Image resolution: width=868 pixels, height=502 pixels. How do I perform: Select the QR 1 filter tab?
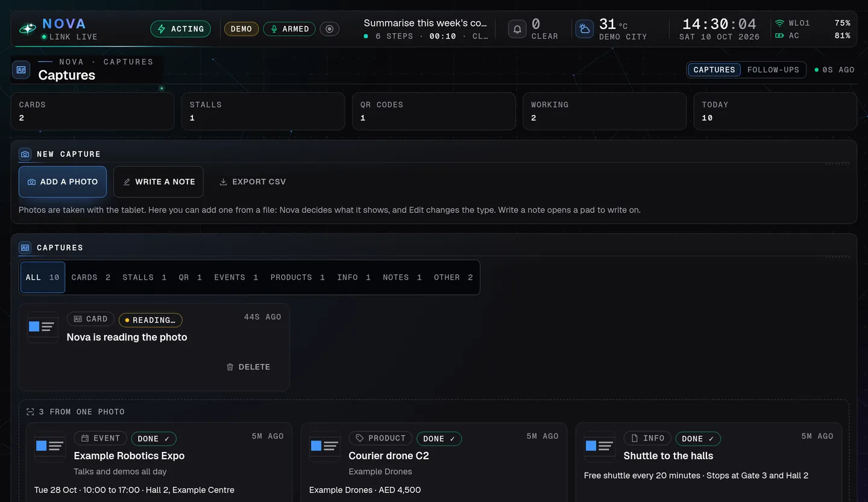pos(190,277)
